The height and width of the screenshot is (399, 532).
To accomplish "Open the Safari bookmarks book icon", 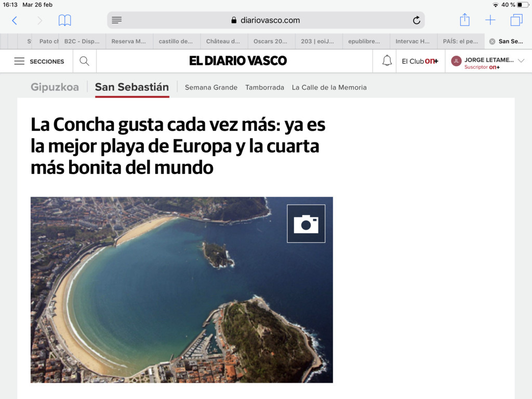I will tap(64, 20).
